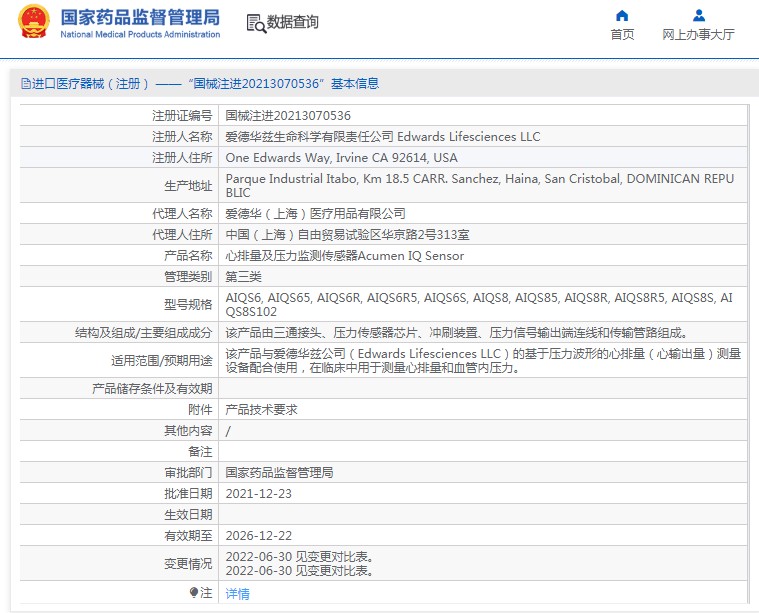Open the 详情 link
Viewport: 759px width, 613px height.
(237, 594)
